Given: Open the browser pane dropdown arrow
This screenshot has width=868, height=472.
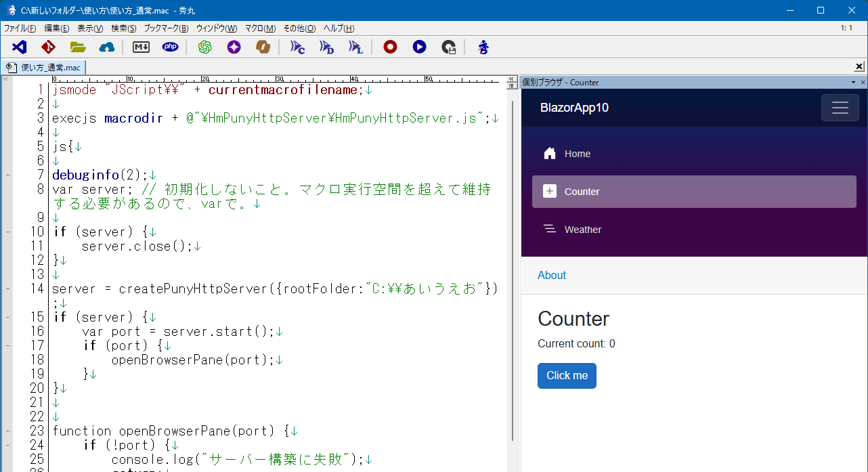Looking at the screenshot, I should click(x=853, y=83).
